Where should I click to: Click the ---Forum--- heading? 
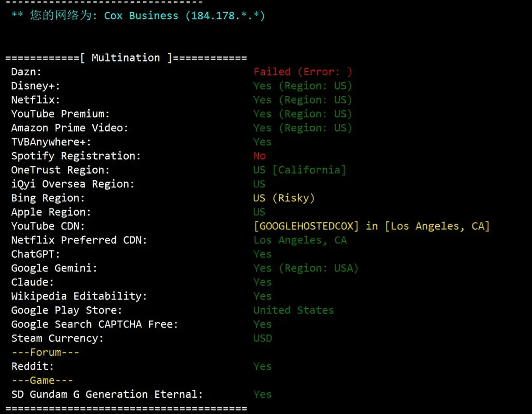(x=45, y=353)
